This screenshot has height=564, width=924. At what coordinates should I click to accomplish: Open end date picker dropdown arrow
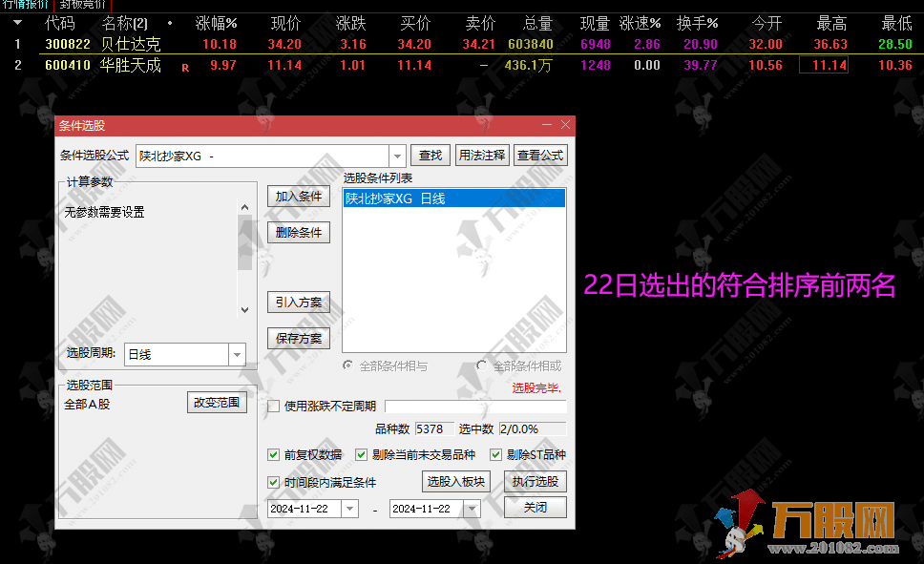tap(472, 509)
